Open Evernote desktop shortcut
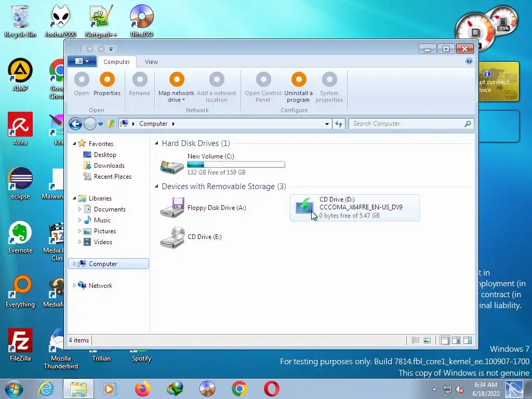The width and height of the screenshot is (532, 399). pyautogui.click(x=20, y=237)
